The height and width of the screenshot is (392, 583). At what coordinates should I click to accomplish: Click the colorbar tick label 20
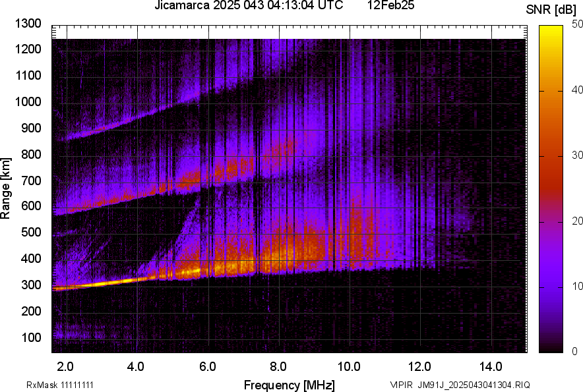pos(578,221)
